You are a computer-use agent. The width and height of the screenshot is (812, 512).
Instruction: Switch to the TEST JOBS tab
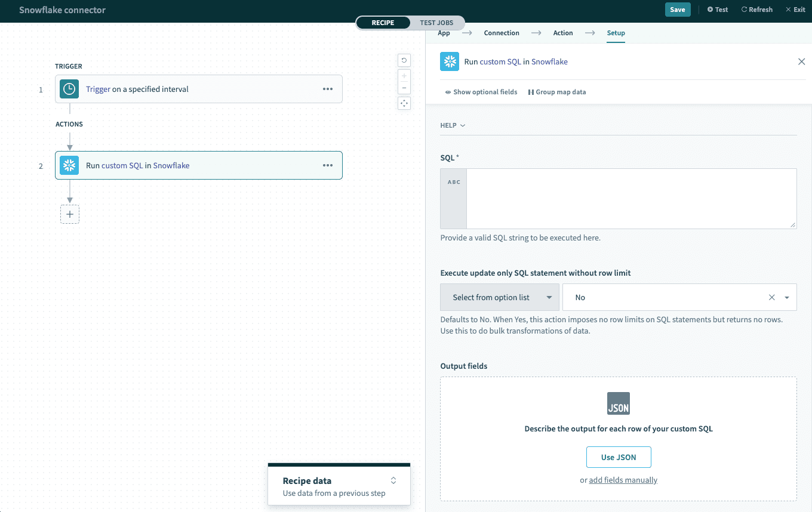pos(436,23)
